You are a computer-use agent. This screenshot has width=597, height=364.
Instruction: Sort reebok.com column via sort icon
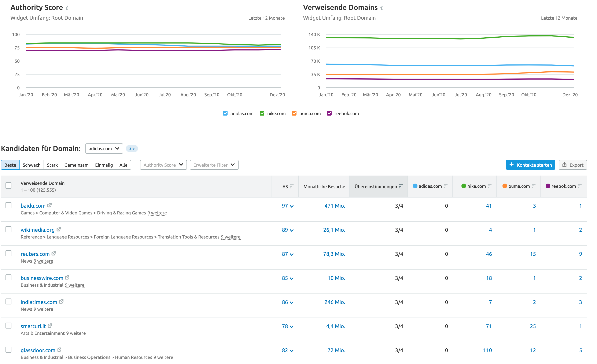tap(580, 186)
